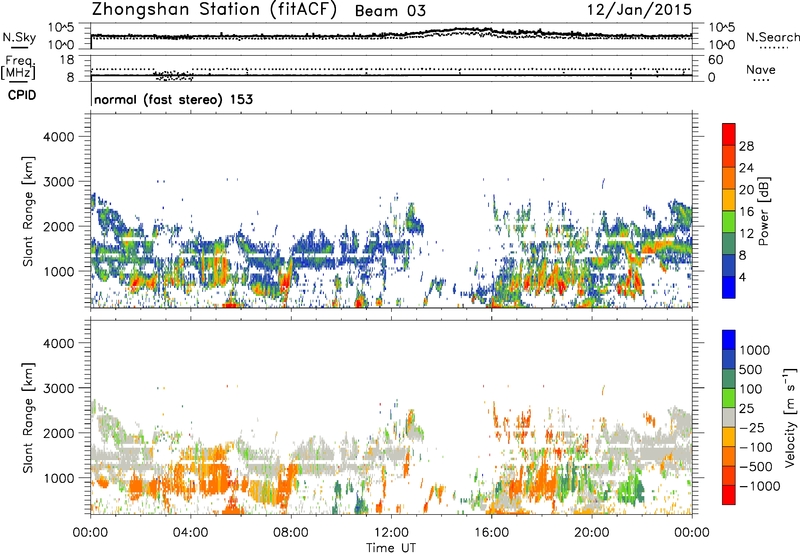
Task: Select the bright blue top Velocity colorbar segment
Action: (729, 340)
